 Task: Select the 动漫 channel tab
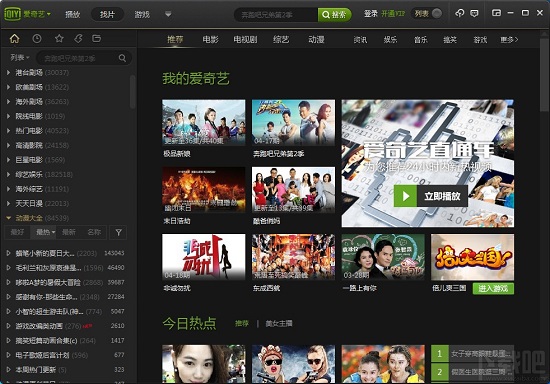[316, 39]
